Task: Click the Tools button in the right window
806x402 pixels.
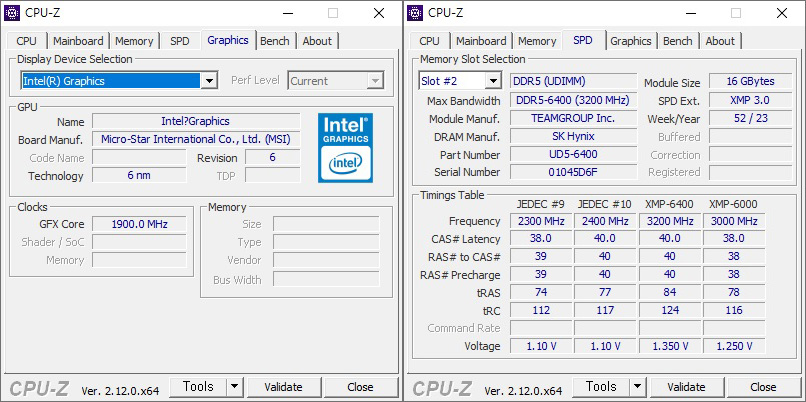Action: (601, 387)
